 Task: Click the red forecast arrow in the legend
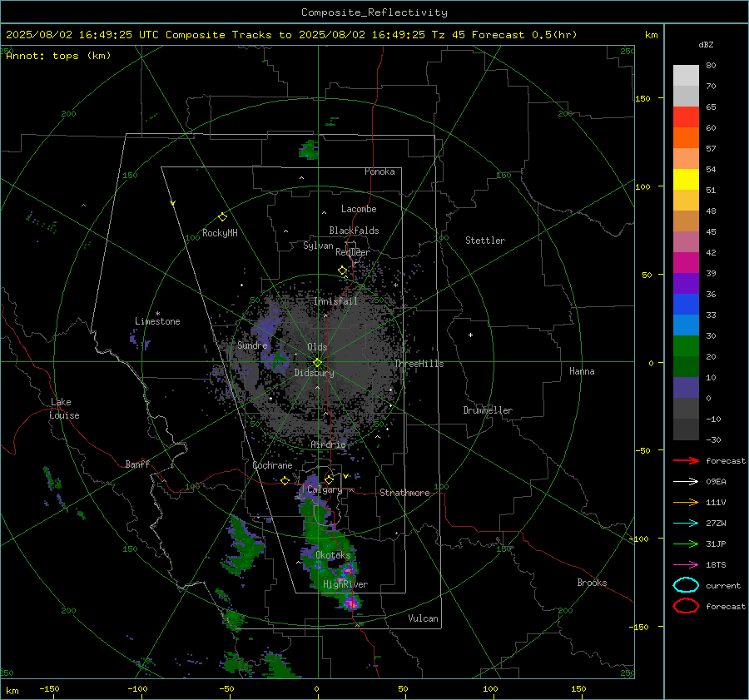click(x=686, y=460)
